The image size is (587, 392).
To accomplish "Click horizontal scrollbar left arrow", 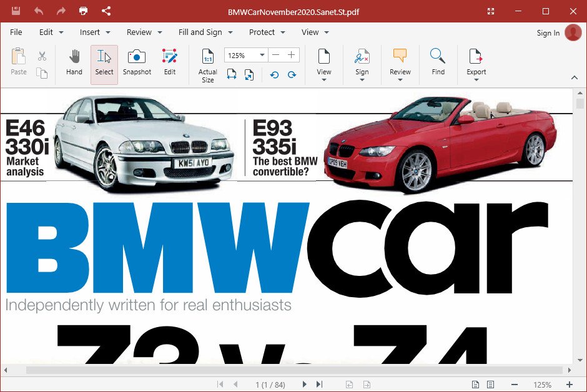I will coord(6,370).
